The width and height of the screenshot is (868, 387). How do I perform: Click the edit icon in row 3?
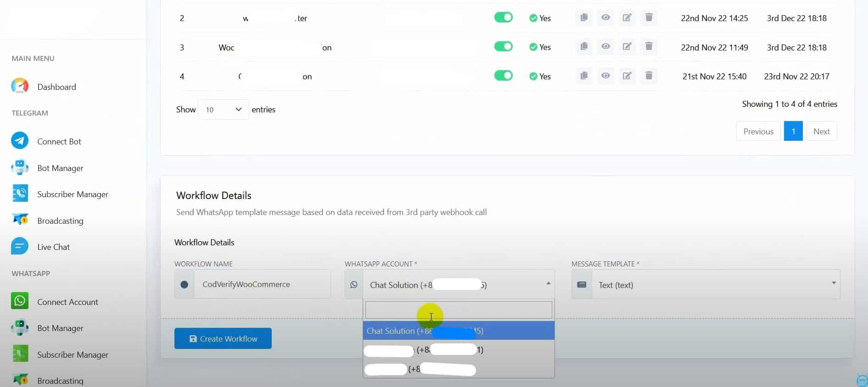click(x=627, y=47)
